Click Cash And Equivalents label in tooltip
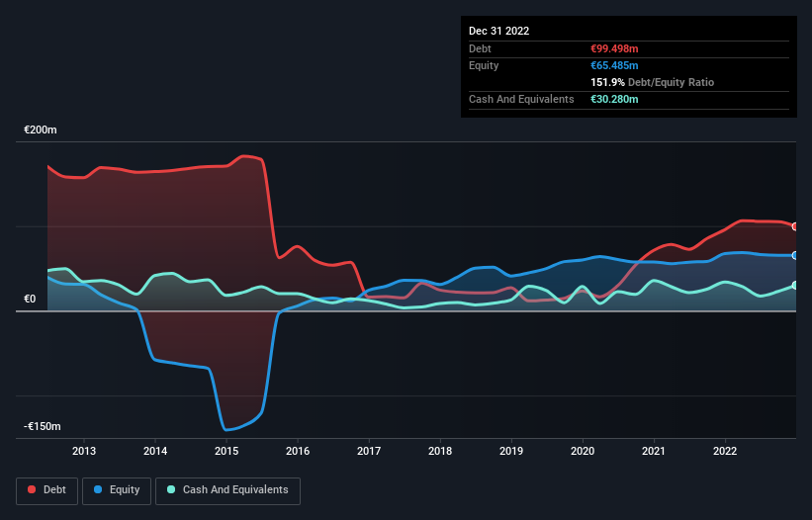This screenshot has height=520, width=812. (521, 99)
